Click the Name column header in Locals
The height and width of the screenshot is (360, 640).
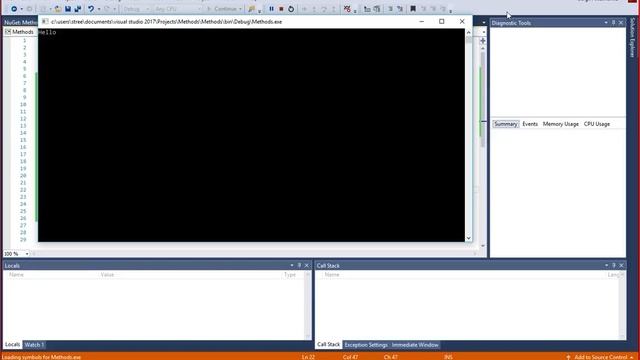16,275
